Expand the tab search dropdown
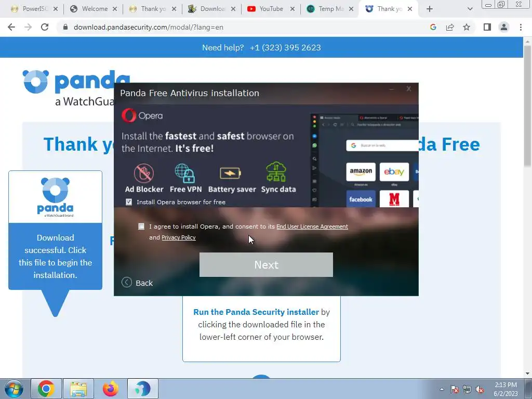The height and width of the screenshot is (399, 532). point(470,9)
